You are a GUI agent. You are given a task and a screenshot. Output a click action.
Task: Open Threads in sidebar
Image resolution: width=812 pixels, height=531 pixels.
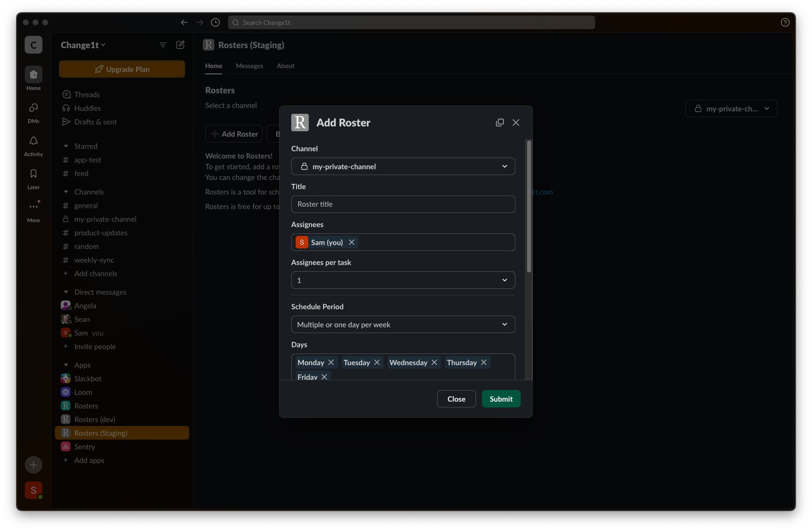coord(122,94)
